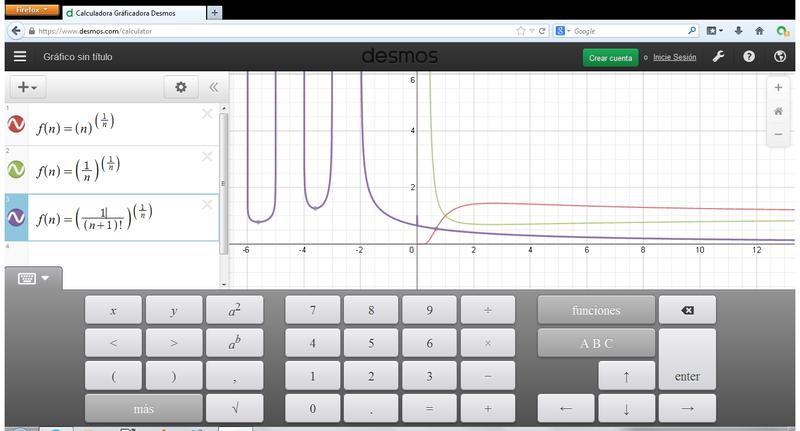Open the Desmos hamburger menu
The width and height of the screenshot is (800, 431).
(x=19, y=57)
